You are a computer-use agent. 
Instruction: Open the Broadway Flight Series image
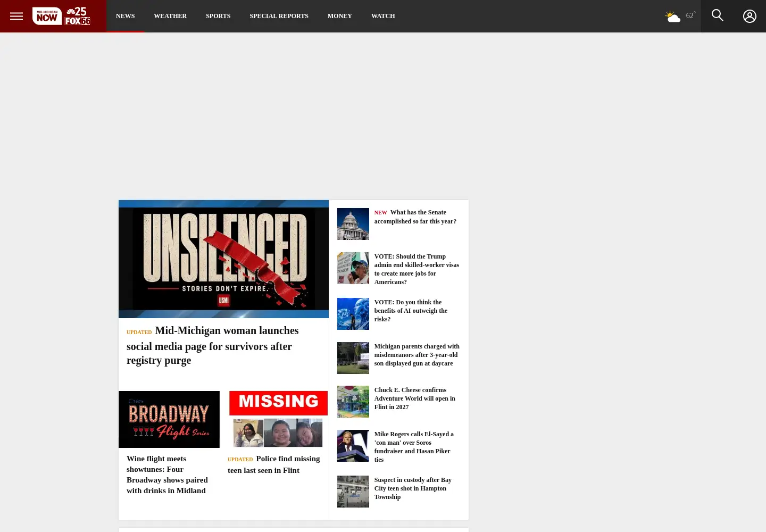tap(169, 419)
